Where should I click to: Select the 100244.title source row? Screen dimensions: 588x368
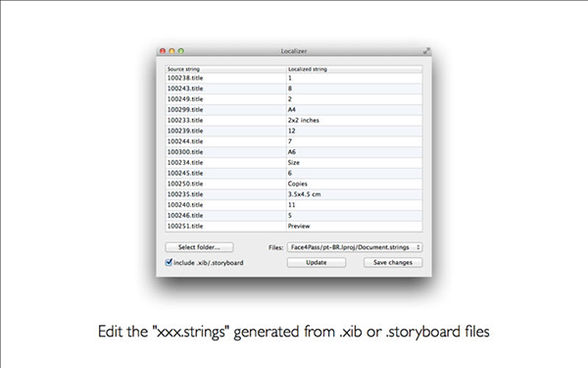point(225,141)
